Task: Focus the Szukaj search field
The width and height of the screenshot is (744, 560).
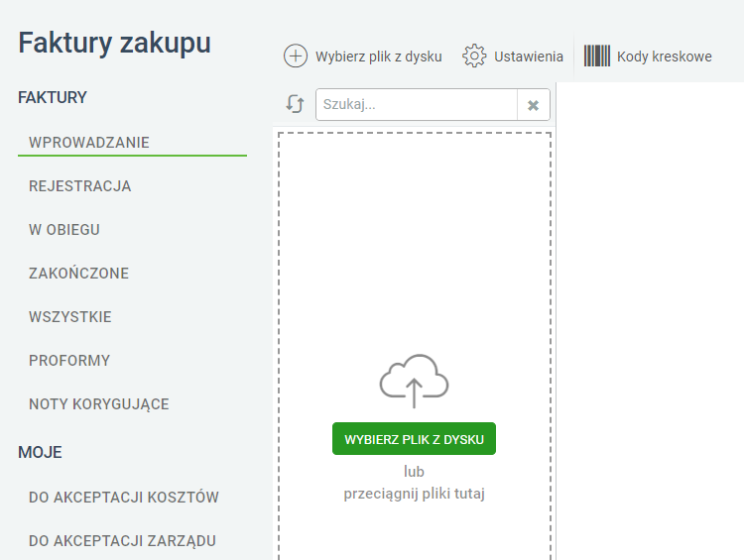Action: [416, 104]
